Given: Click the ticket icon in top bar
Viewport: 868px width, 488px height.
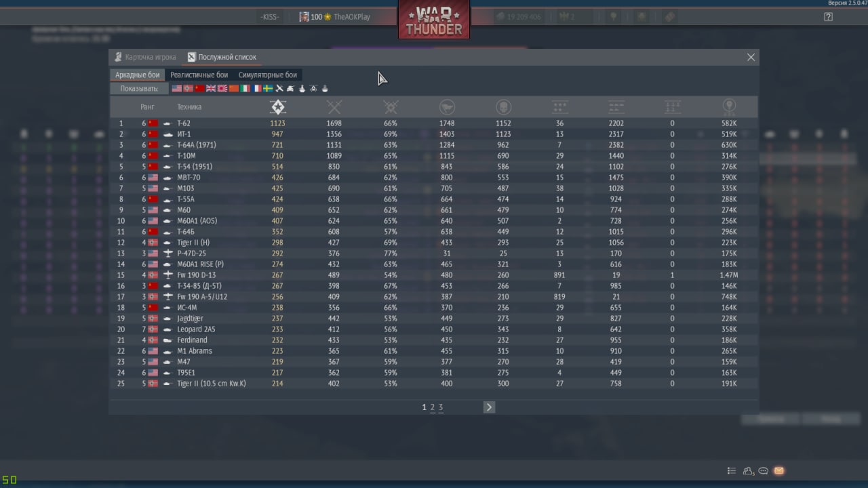Looking at the screenshot, I should click(669, 17).
